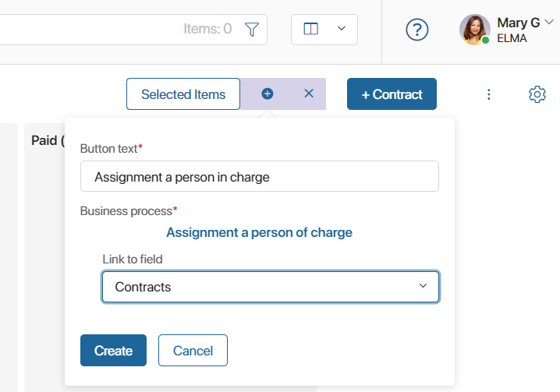
Task: Click Mary G's profile avatar
Action: (x=475, y=30)
